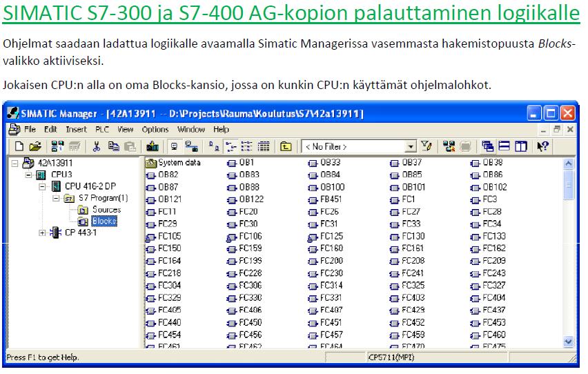Collapse the S7 Program(1) node

click(56, 198)
